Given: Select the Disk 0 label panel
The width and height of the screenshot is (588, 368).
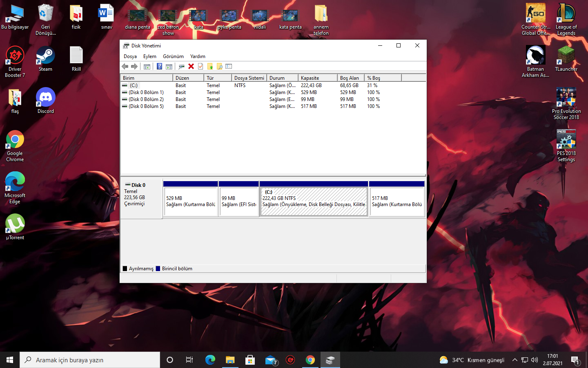Looking at the screenshot, I should [141, 198].
